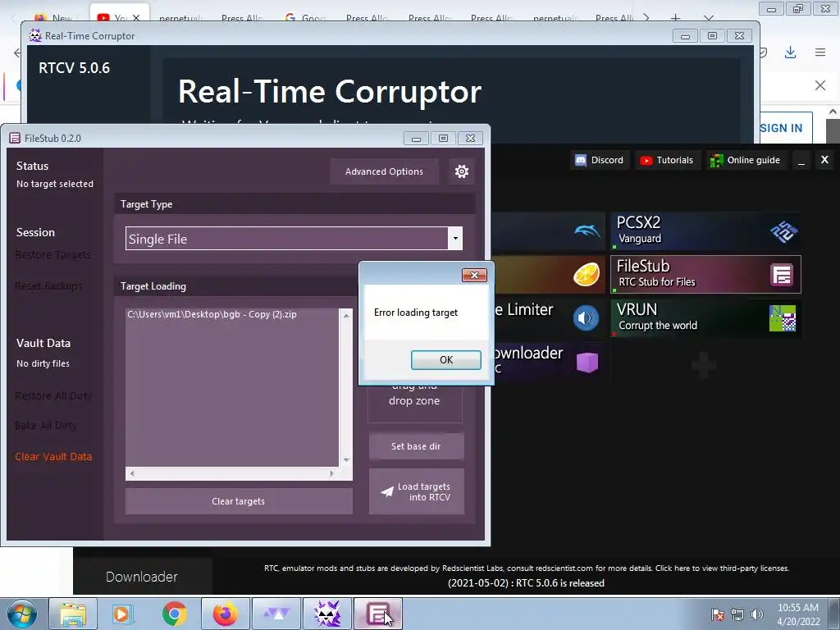
Task: Click the target list horizontal scrollbar
Action: click(x=232, y=473)
